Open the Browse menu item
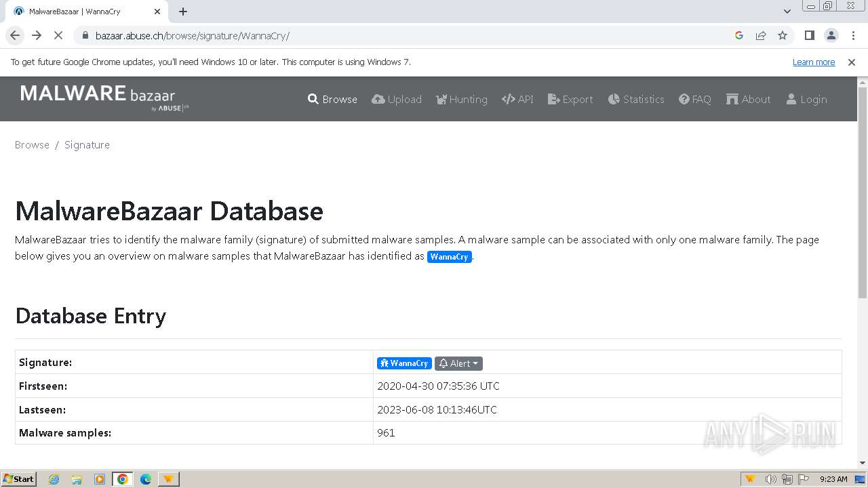This screenshot has height=488, width=868. (x=332, y=99)
